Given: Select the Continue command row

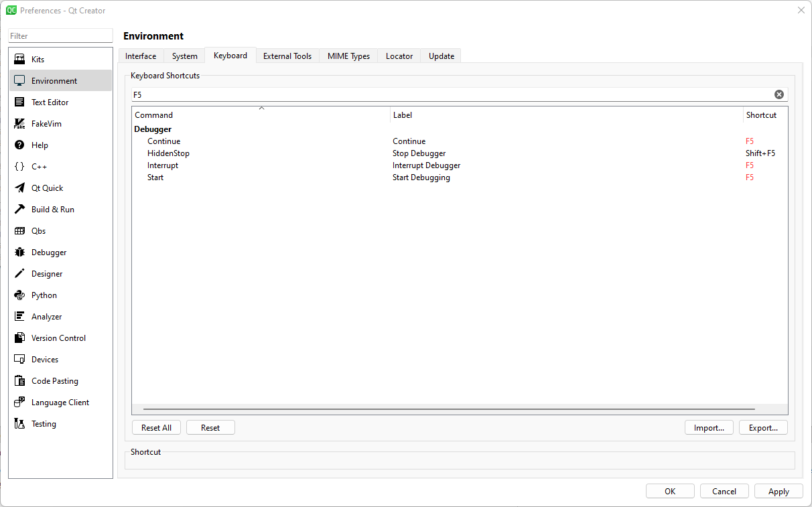Looking at the screenshot, I should click(460, 141).
